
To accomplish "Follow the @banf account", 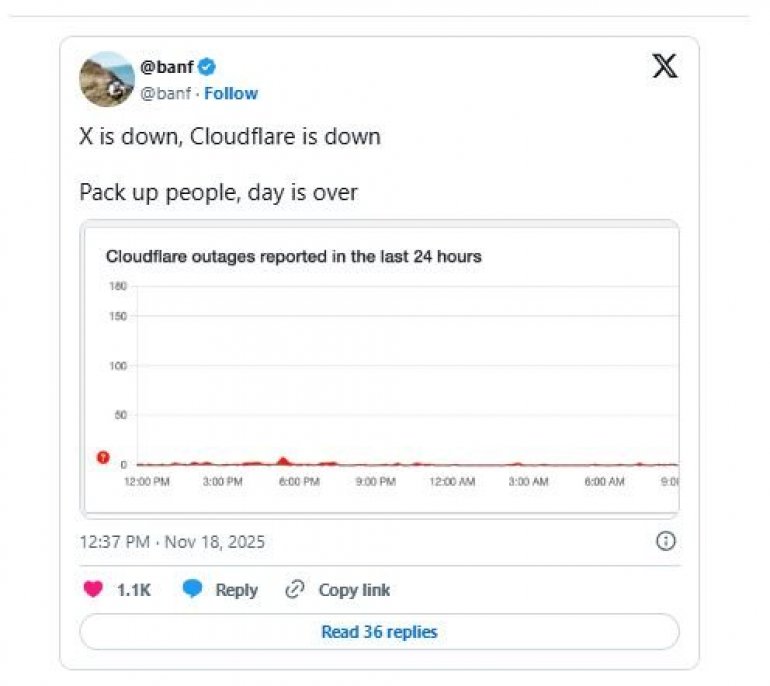I will click(231, 93).
